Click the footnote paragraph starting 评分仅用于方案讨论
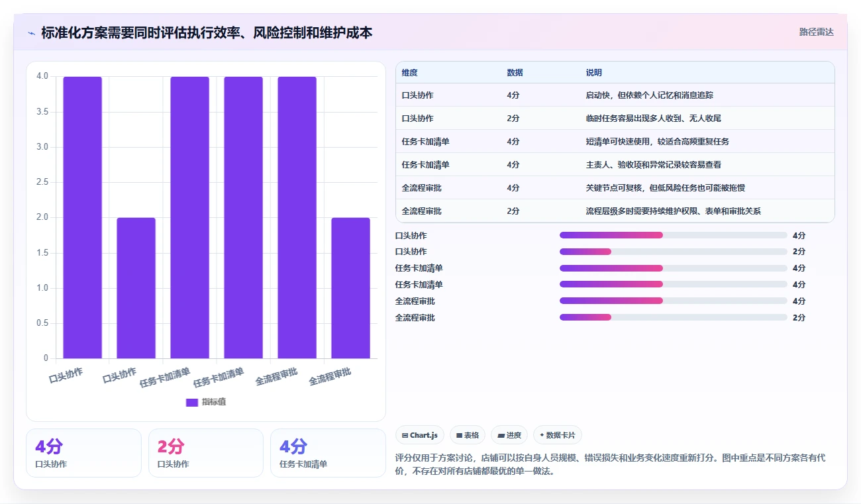861x504 pixels. tap(610, 465)
